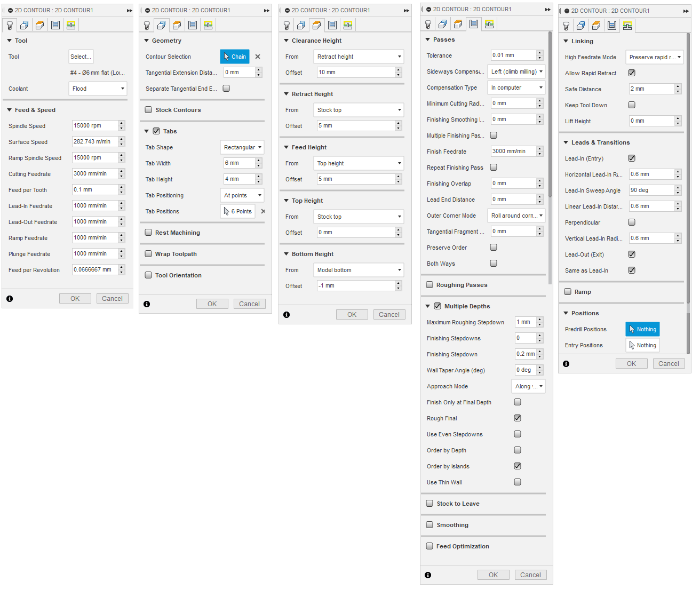Viewport: 700px width, 590px height.
Task: Open the Linking tab in the Passes panel
Action: pyautogui.click(x=489, y=24)
